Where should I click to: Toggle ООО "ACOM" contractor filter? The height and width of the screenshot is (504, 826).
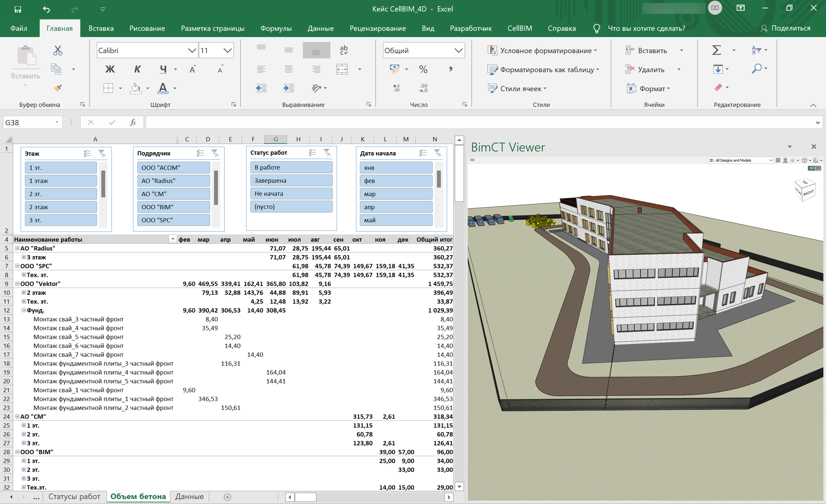pyautogui.click(x=173, y=167)
